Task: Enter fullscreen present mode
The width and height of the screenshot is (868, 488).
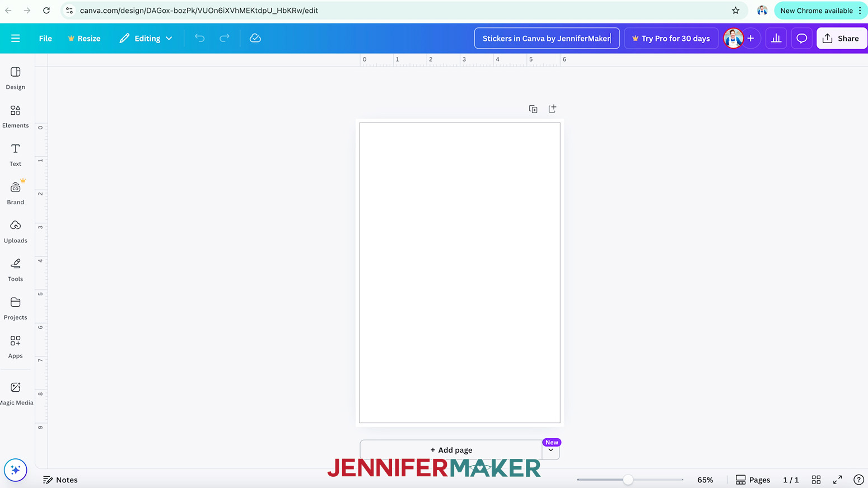Action: tap(838, 480)
